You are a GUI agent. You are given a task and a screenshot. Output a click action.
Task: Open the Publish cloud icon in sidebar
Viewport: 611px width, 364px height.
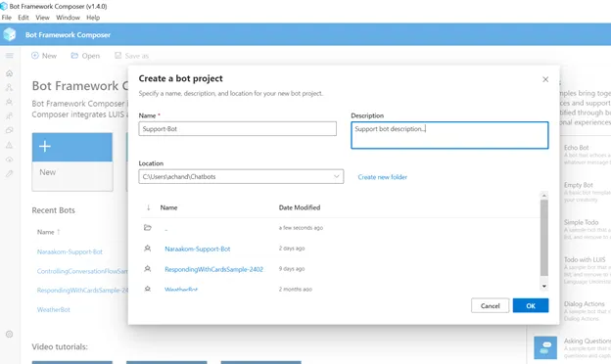(10, 159)
